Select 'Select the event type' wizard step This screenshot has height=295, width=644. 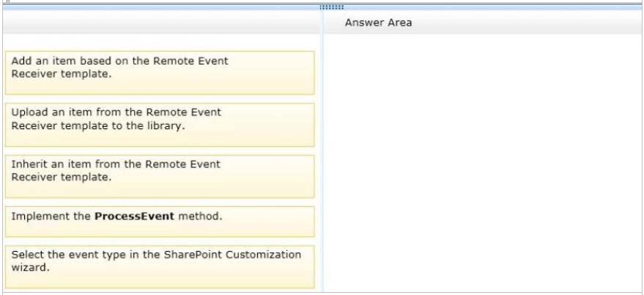160,267
